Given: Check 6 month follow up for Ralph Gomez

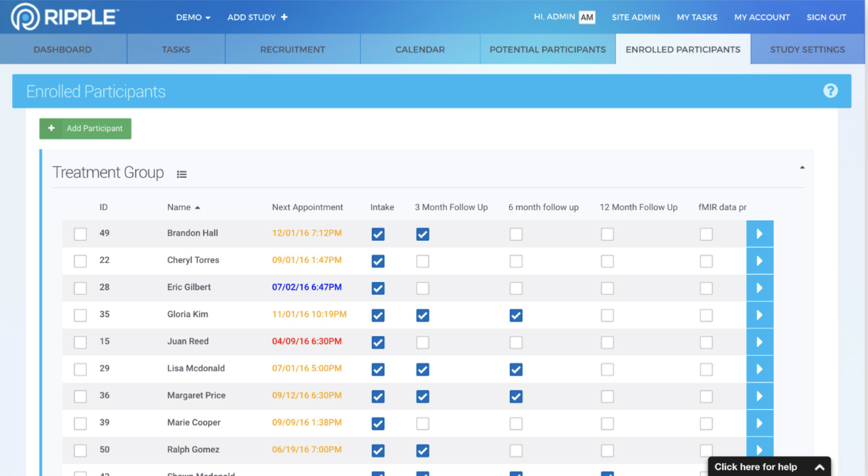Looking at the screenshot, I should [516, 450].
